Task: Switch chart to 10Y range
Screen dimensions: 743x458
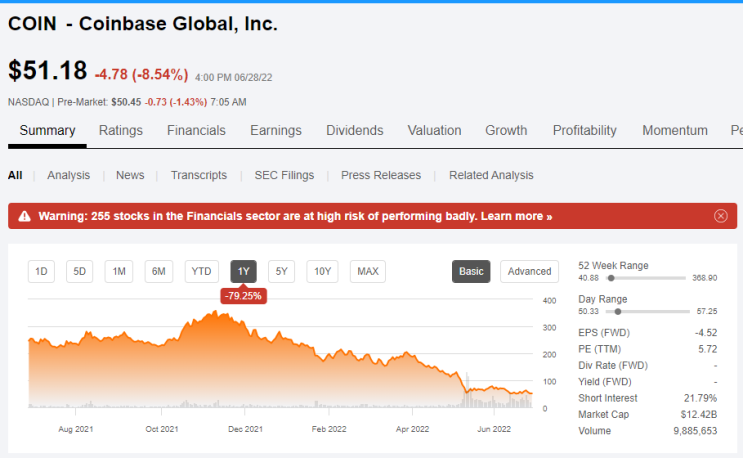Action: click(322, 271)
